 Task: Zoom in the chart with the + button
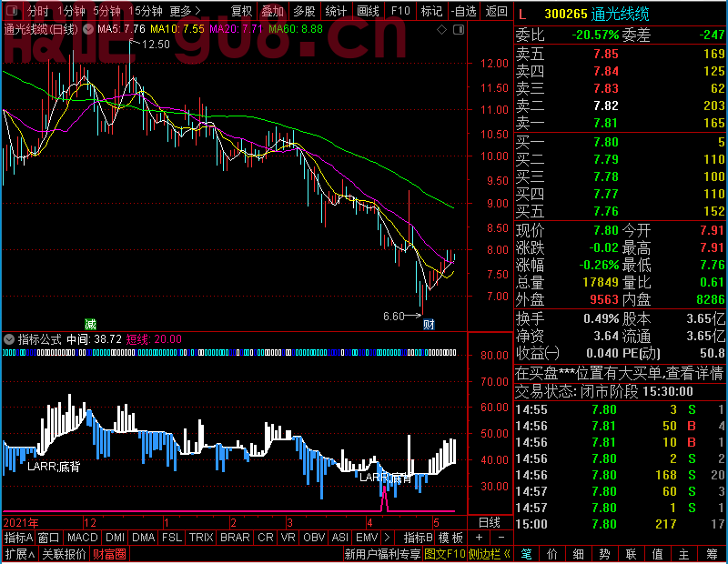click(x=479, y=538)
